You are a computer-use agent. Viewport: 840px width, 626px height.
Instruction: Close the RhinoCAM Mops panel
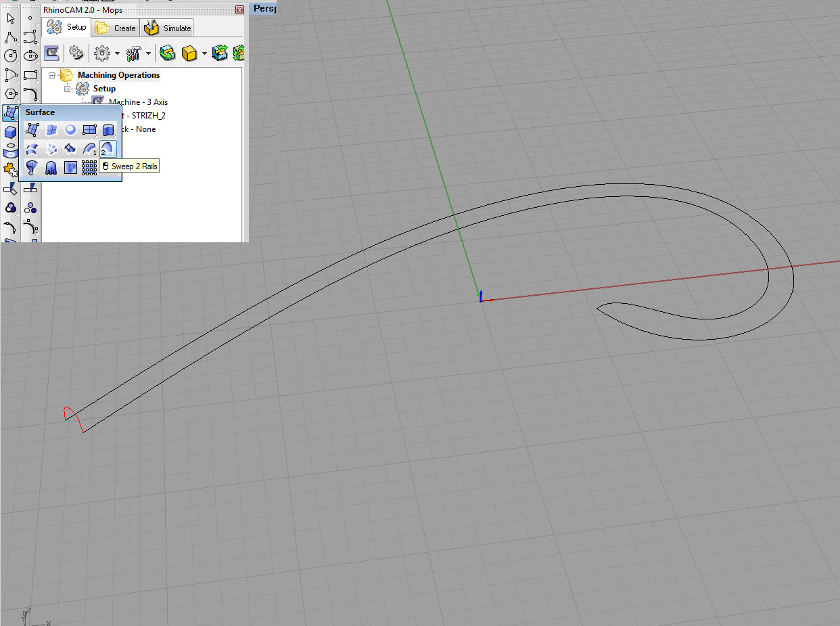pyautogui.click(x=239, y=10)
